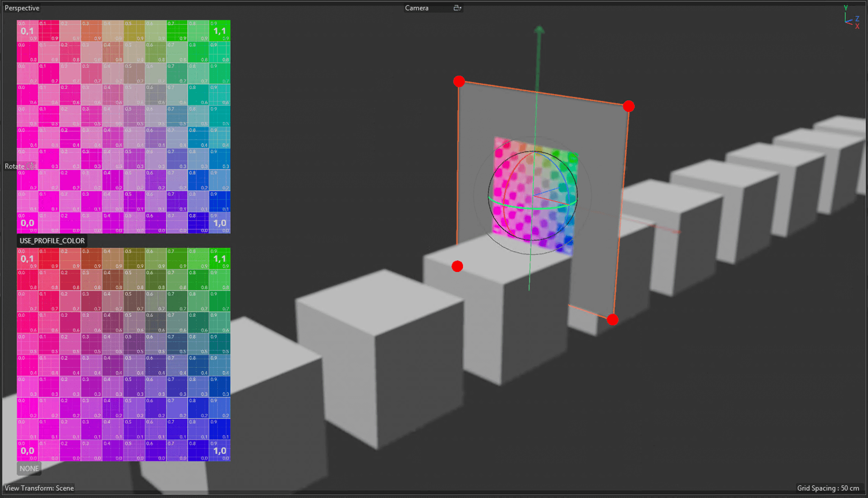Click the camera icon next to Camera label
Image resolution: width=868 pixels, height=498 pixels.
457,8
